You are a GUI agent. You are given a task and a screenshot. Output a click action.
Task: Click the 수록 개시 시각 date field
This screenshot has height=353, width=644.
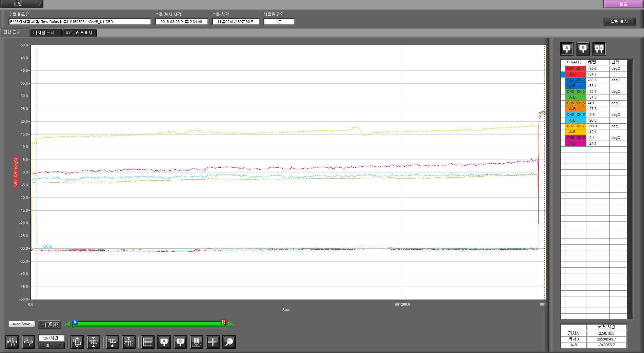(x=181, y=22)
